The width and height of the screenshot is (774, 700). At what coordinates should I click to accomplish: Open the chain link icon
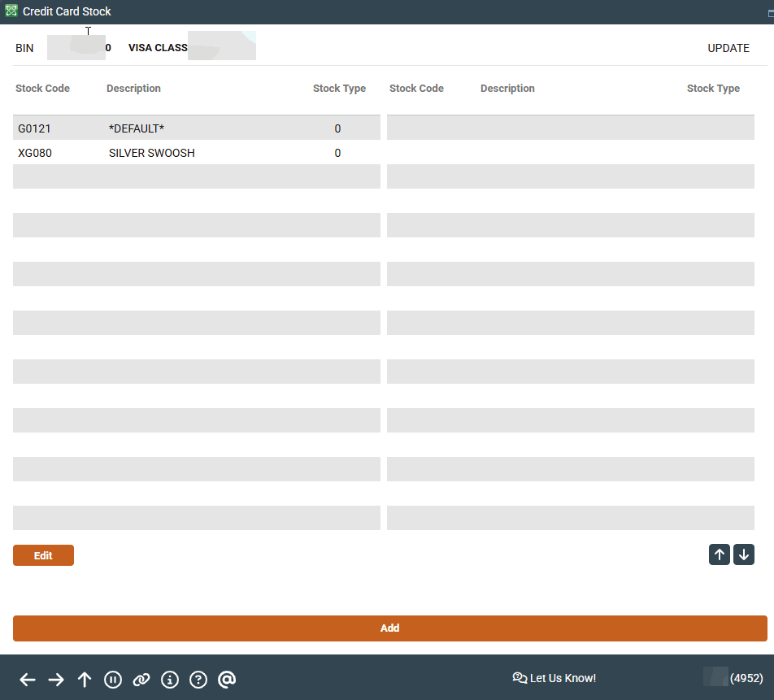coord(141,680)
